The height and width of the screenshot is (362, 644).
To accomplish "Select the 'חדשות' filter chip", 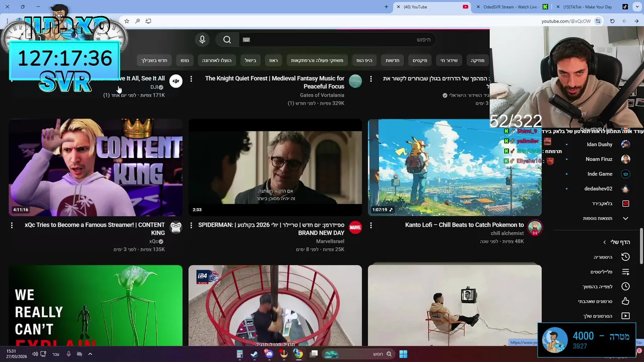I will click(x=392, y=60).
